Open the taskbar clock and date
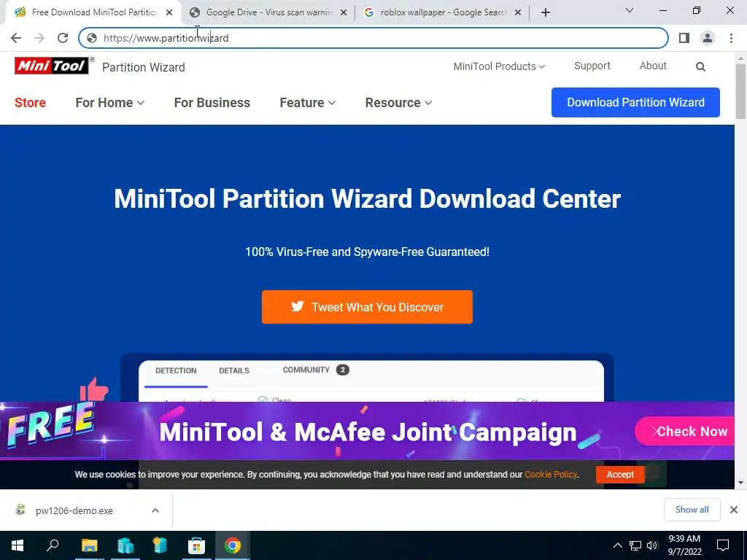The image size is (747, 560). 684,545
